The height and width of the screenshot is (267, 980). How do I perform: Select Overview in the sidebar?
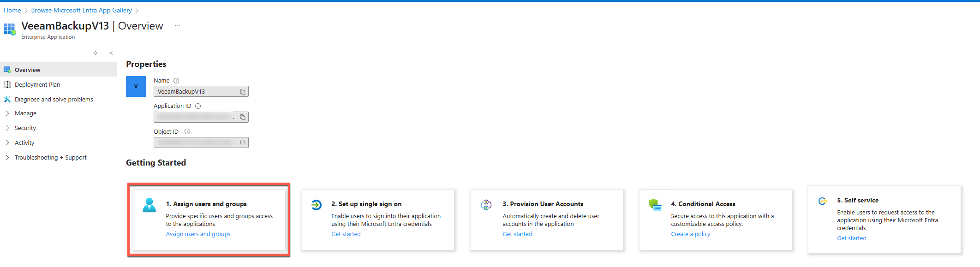pyautogui.click(x=28, y=70)
